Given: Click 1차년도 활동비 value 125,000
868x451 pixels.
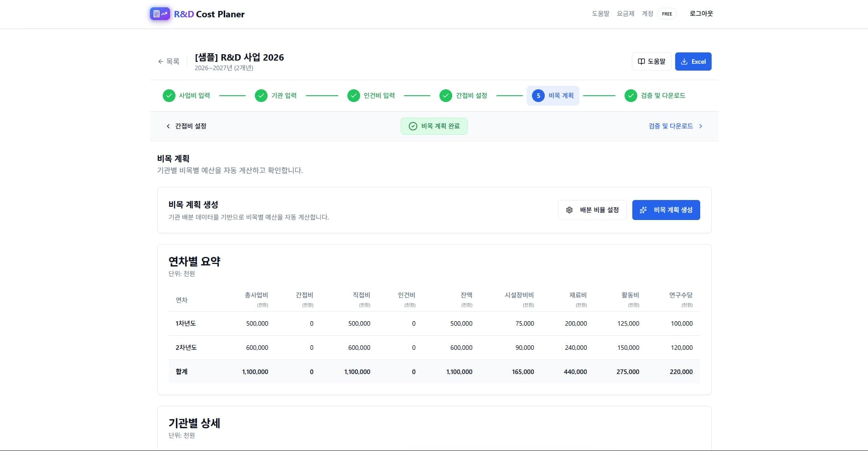Looking at the screenshot, I should tap(628, 323).
